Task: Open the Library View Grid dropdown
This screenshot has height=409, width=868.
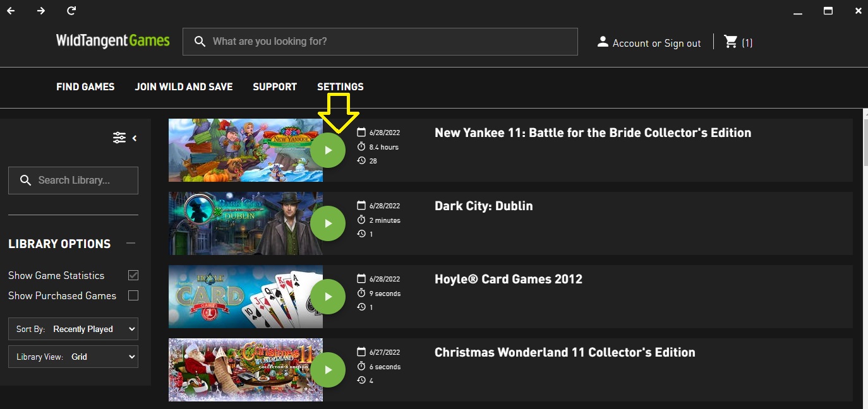Action: [x=73, y=357]
